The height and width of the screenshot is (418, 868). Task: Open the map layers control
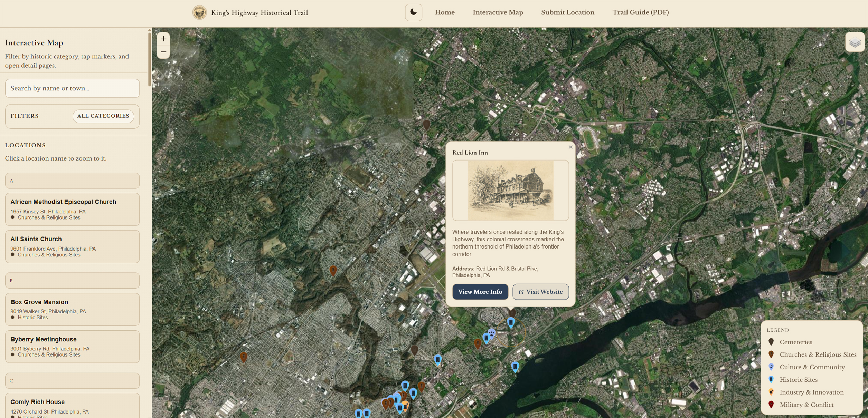pyautogui.click(x=855, y=42)
